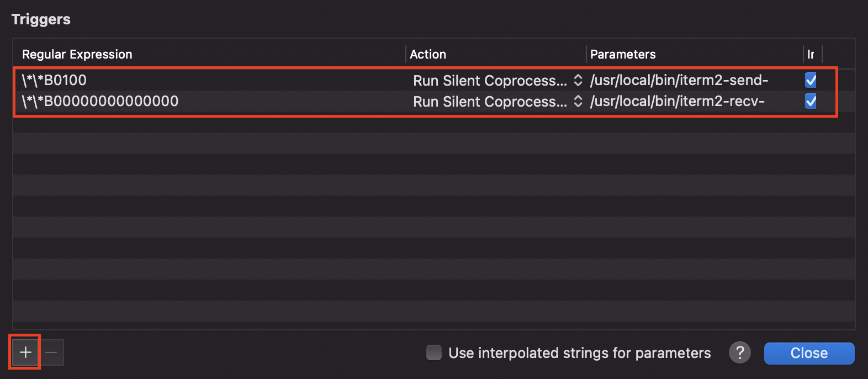Click the Instant column header

(x=811, y=54)
